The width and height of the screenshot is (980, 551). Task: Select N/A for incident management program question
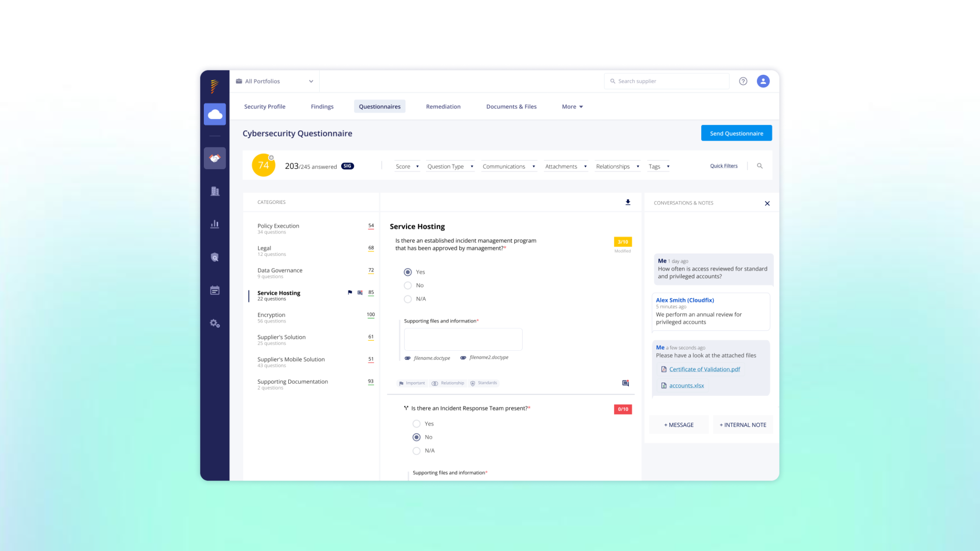(x=408, y=299)
